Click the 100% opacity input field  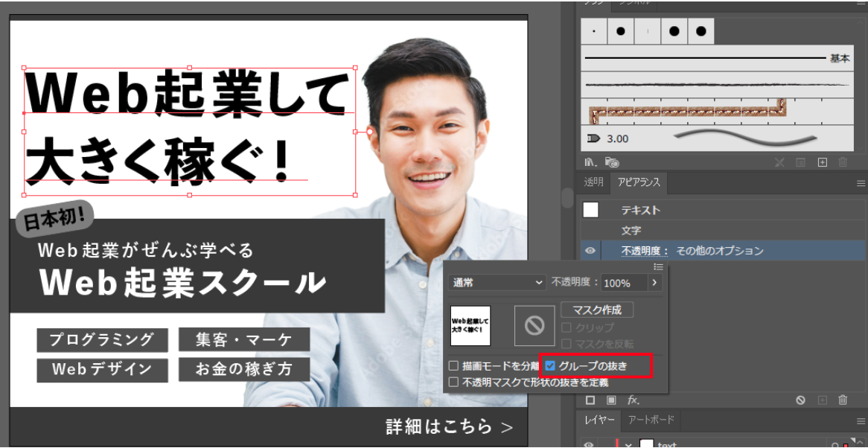(624, 283)
